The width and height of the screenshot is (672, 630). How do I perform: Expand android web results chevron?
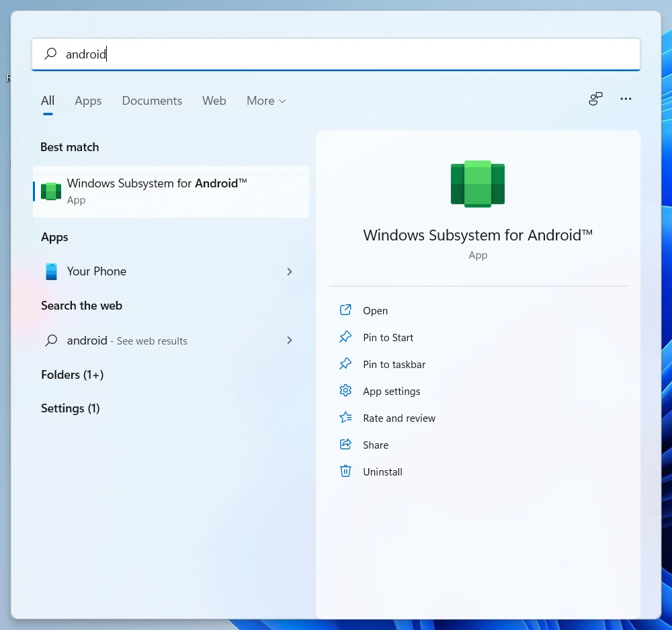tap(289, 341)
